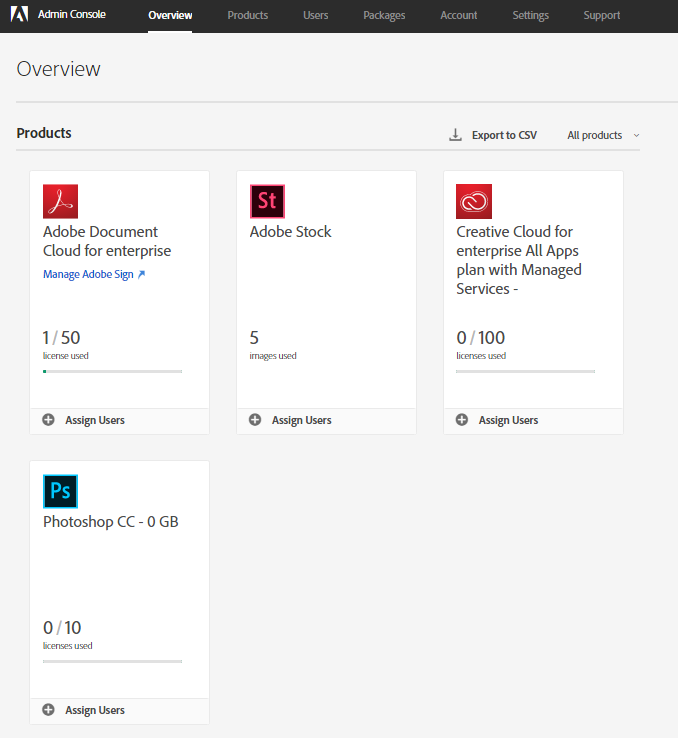
Task: Click the 0 / 100 licenses count
Action: coord(480,337)
